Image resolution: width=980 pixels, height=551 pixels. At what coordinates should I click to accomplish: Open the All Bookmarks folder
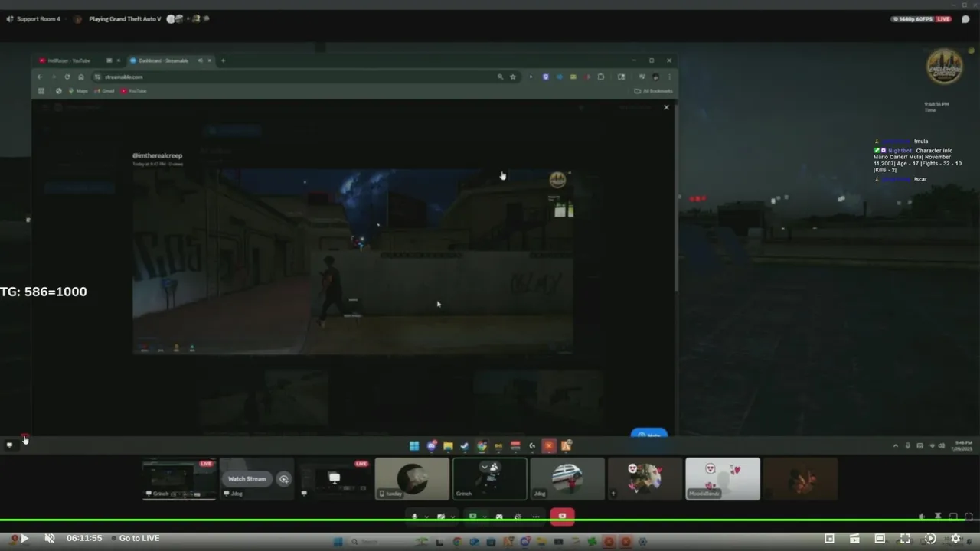point(653,91)
